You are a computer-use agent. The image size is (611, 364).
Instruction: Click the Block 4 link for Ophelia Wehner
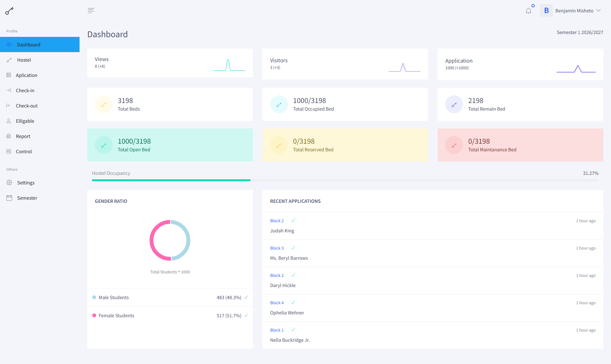pos(277,303)
